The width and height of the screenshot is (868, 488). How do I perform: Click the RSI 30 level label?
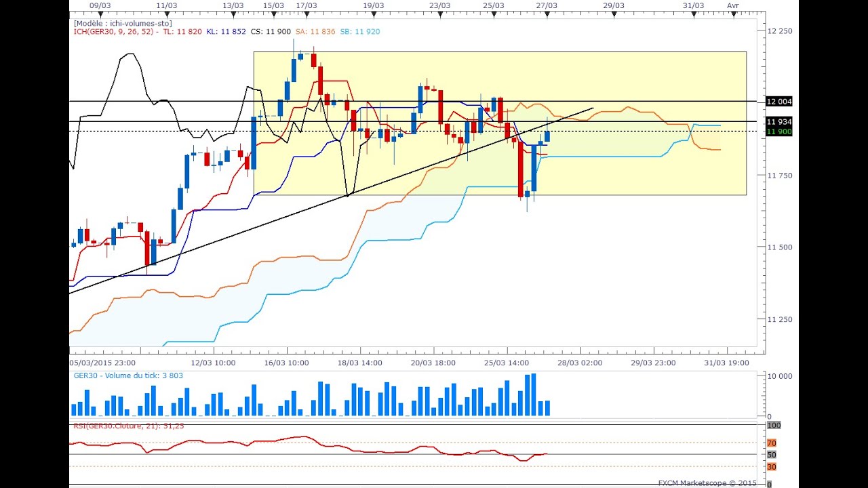tap(772, 467)
